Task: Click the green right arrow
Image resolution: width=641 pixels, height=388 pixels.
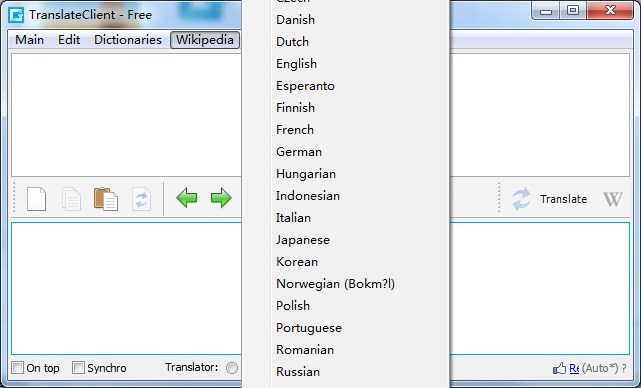Action: 221,198
